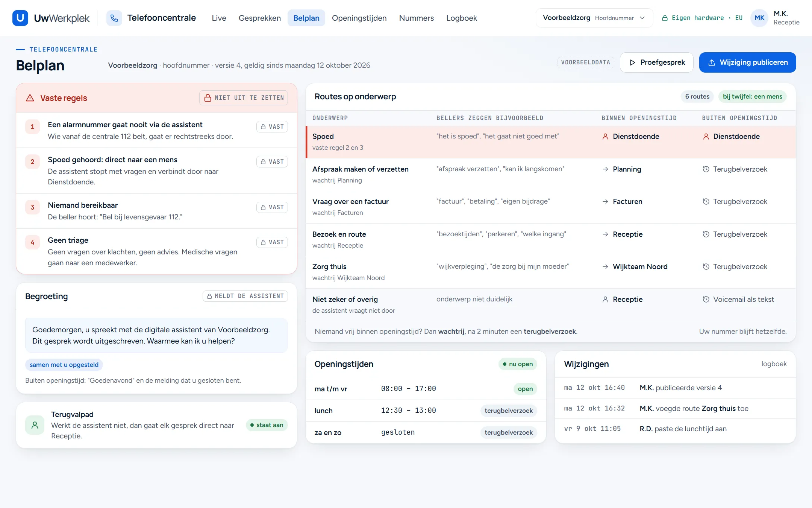Click the arrow icon before Facturen
The height and width of the screenshot is (508, 812).
click(x=605, y=202)
